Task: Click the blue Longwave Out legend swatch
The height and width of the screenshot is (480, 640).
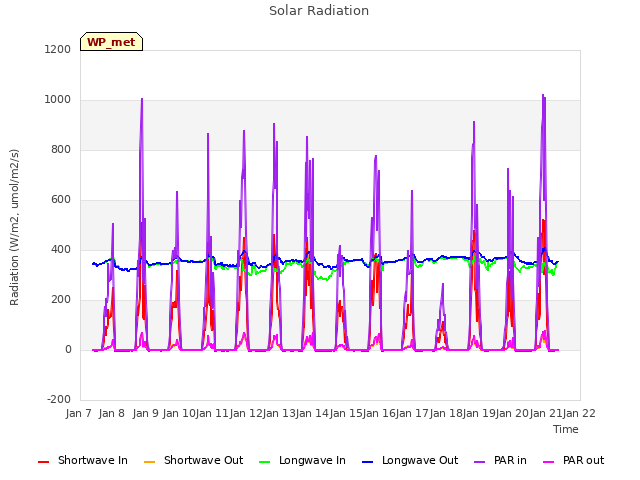Action: [x=367, y=462]
